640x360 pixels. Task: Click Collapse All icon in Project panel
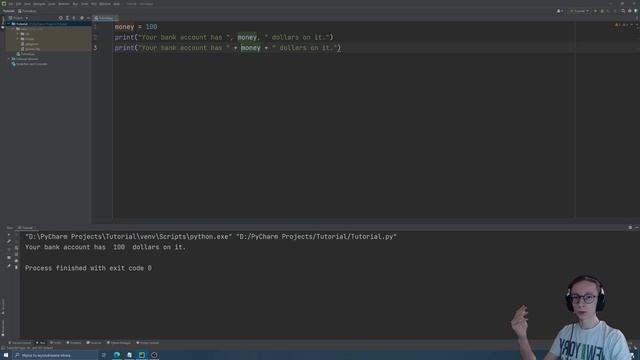pyautogui.click(x=74, y=18)
